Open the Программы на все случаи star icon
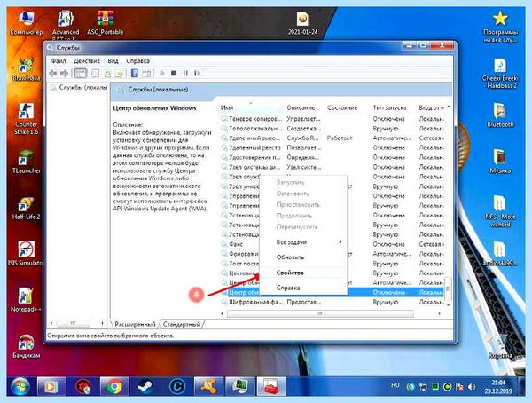The height and width of the screenshot is (403, 532). tap(500, 26)
